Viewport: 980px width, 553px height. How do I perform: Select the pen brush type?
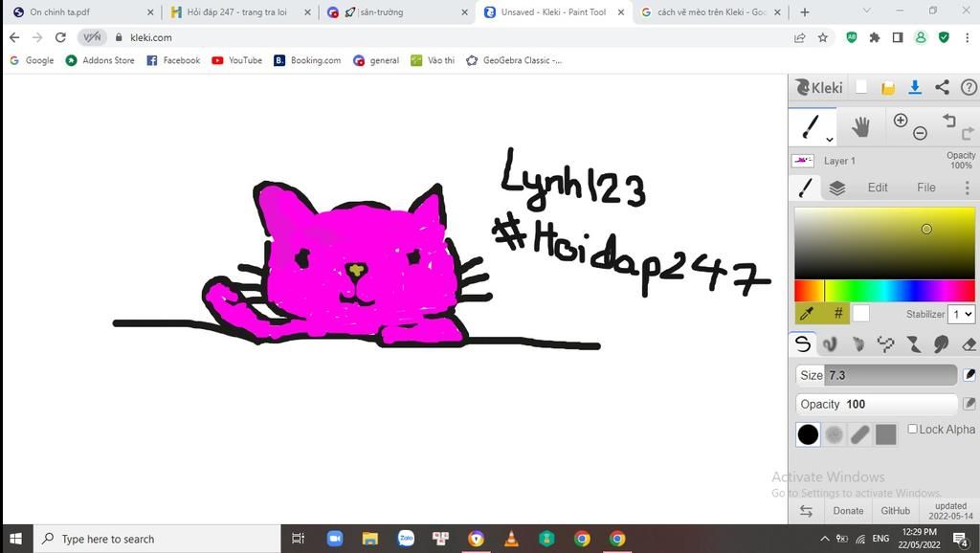pyautogui.click(x=803, y=343)
